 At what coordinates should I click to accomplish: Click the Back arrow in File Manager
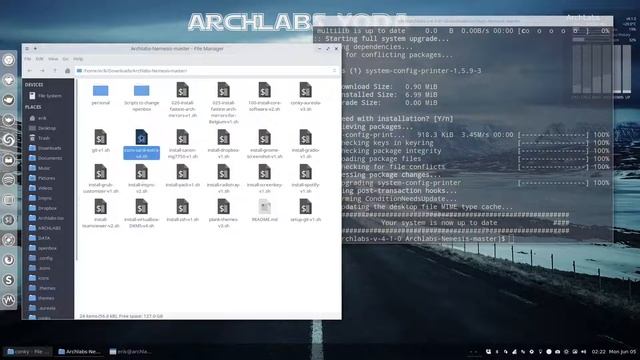pyautogui.click(x=29, y=71)
